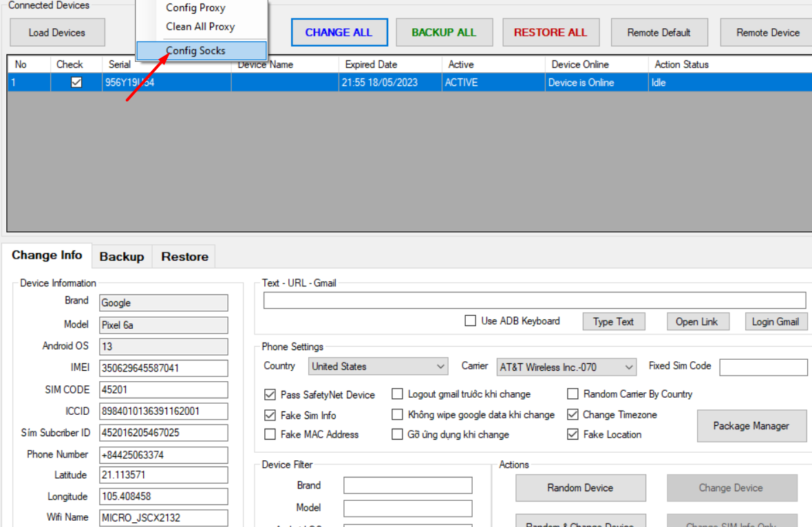Open the Config Proxy menu item
This screenshot has width=812, height=527.
[195, 8]
